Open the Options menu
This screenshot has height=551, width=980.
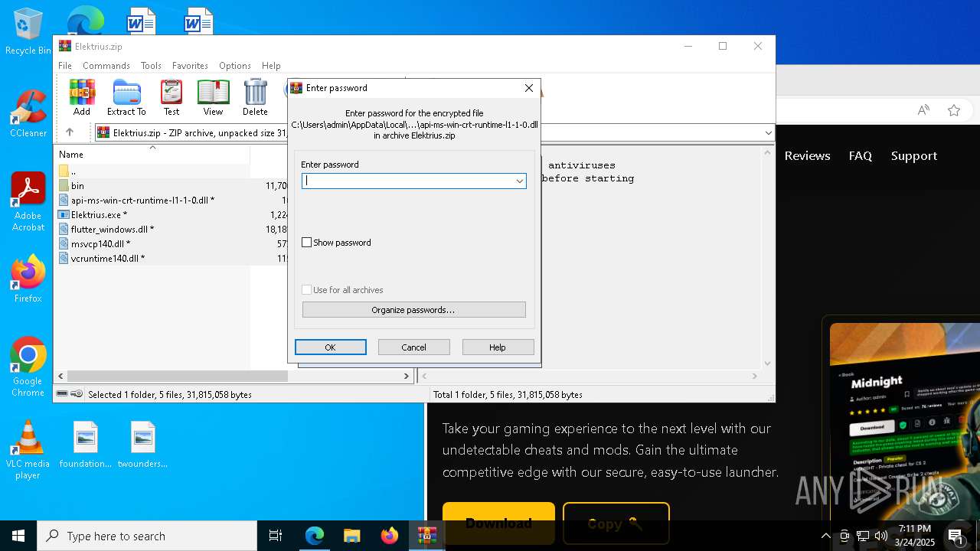click(x=235, y=66)
